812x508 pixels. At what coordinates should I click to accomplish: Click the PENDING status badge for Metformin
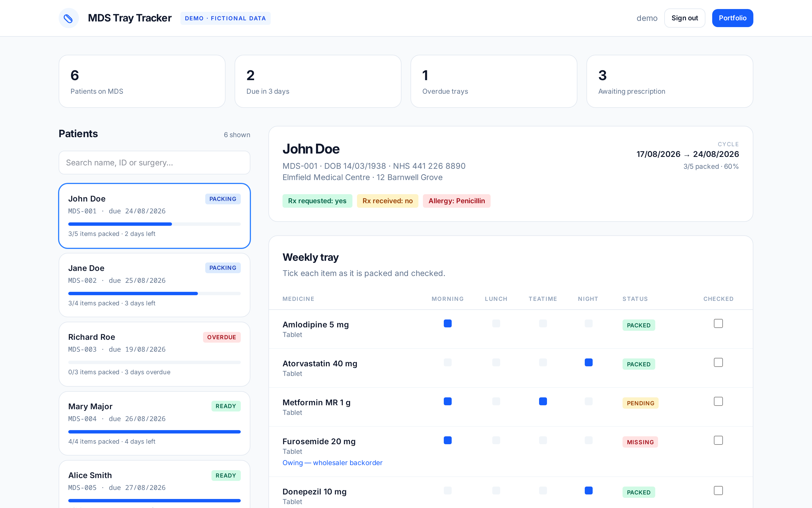pos(640,403)
